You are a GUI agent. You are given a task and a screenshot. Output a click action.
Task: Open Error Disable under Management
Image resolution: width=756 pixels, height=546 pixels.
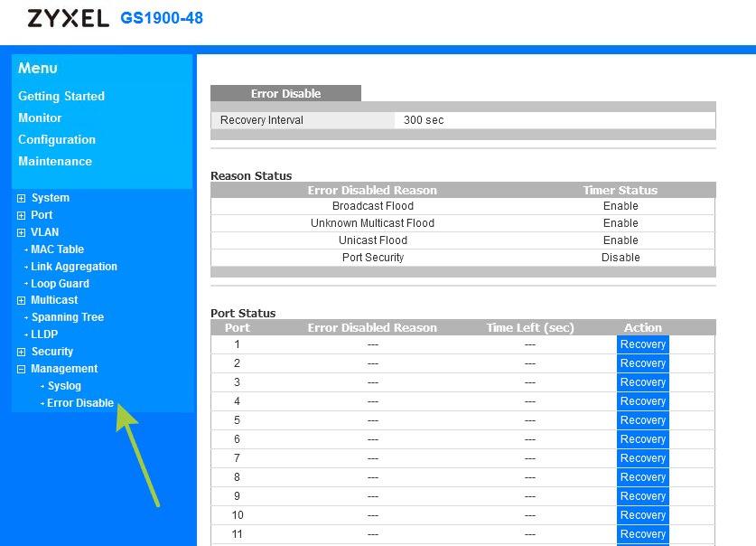point(80,403)
